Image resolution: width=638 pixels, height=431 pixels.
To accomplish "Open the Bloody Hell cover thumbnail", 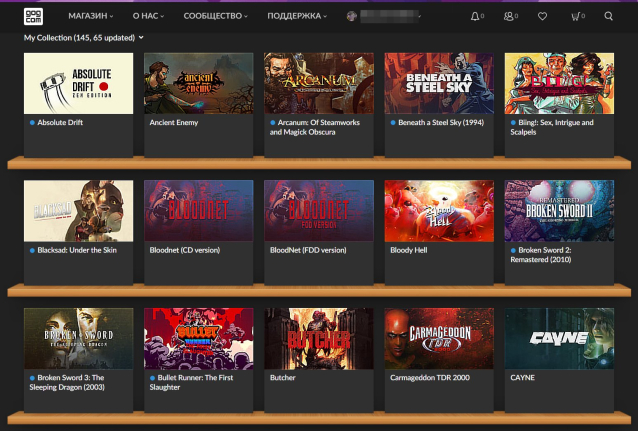I will 439,211.
